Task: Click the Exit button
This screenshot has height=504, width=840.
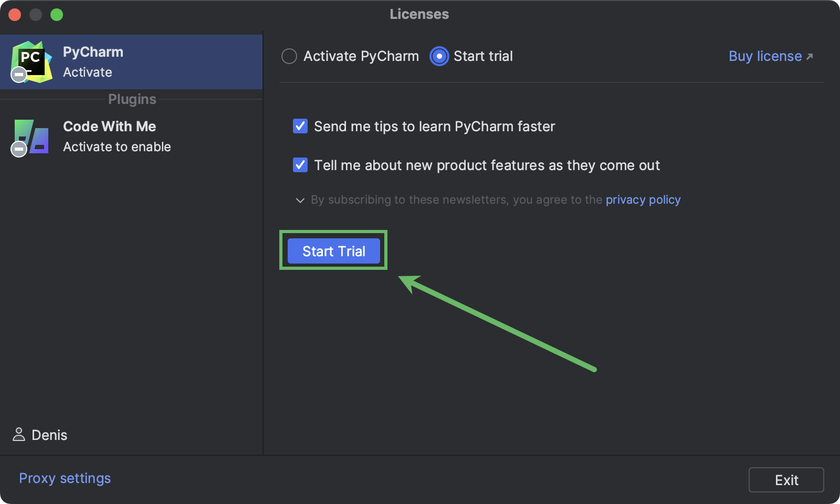Action: click(786, 479)
